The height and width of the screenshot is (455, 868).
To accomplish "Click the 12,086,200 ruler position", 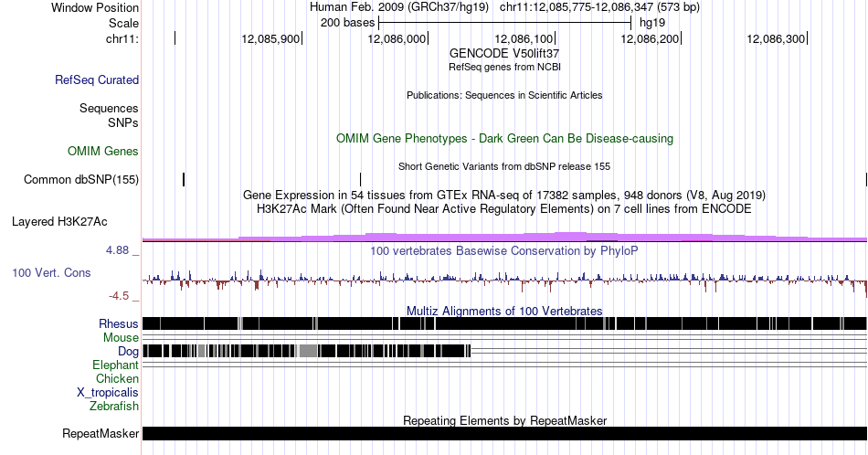I will pyautogui.click(x=650, y=38).
